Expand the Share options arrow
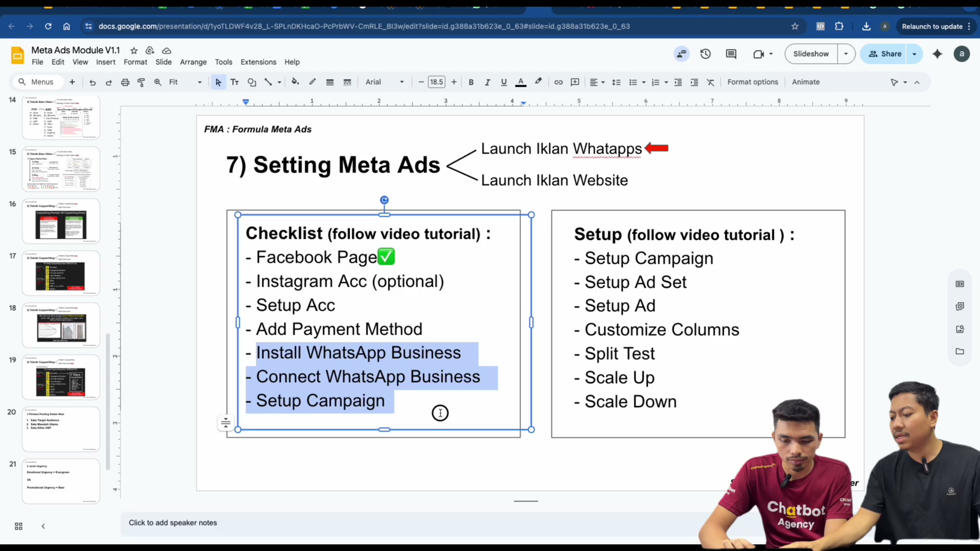 click(914, 54)
